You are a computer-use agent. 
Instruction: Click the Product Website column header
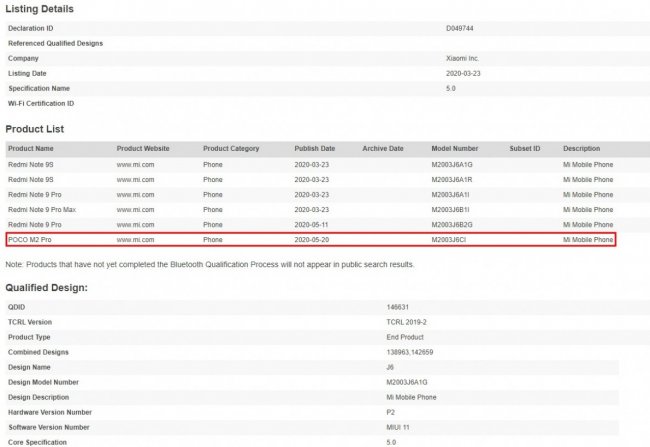click(x=141, y=148)
